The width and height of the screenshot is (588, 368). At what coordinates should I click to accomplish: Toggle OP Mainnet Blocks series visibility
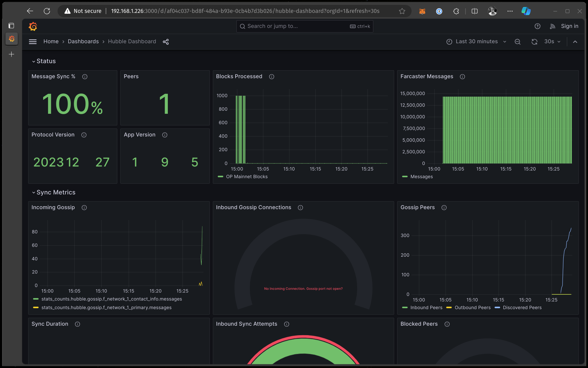click(x=247, y=177)
